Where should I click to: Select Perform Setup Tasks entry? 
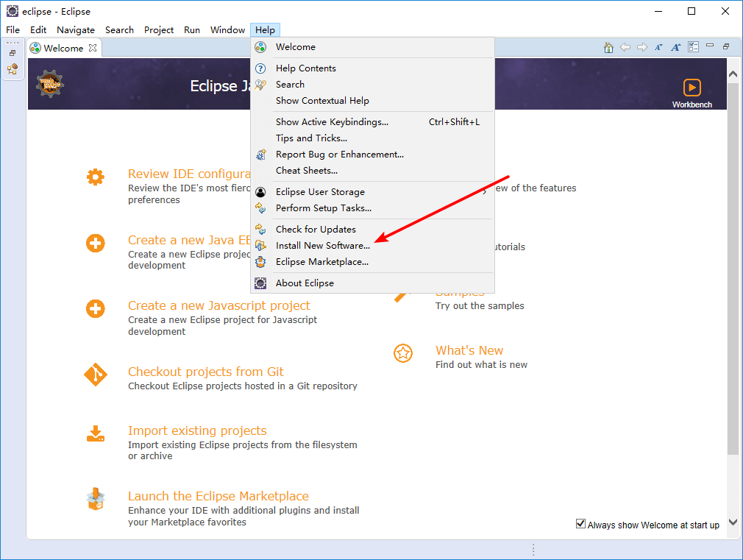(x=372, y=208)
